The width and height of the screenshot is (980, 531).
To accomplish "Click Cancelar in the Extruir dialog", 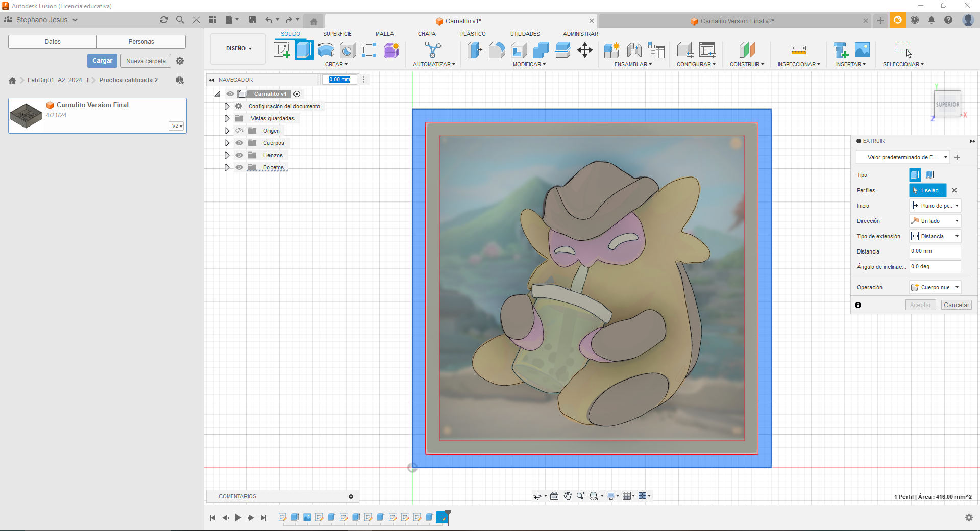I will [956, 305].
